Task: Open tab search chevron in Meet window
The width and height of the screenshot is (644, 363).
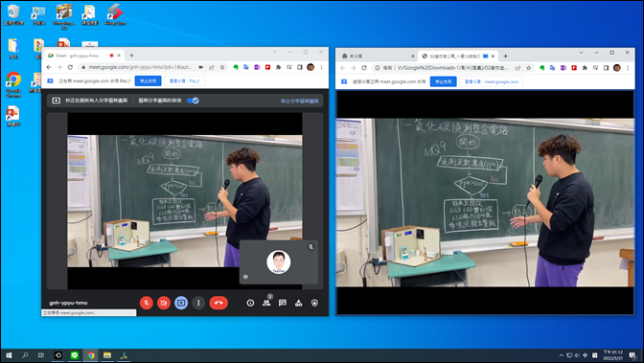Action: click(275, 52)
